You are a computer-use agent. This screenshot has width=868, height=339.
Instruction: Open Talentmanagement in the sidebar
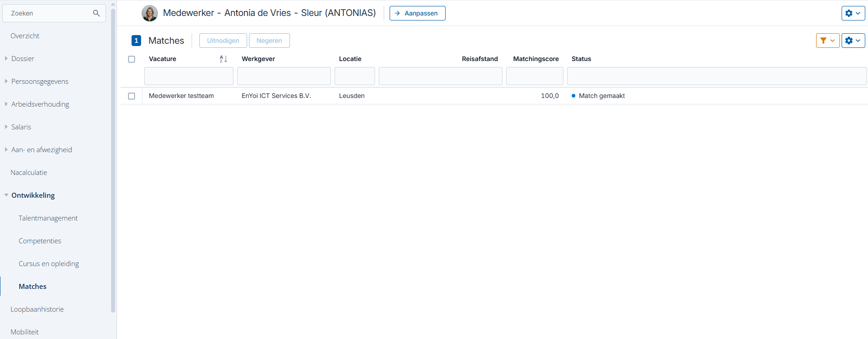pyautogui.click(x=48, y=218)
